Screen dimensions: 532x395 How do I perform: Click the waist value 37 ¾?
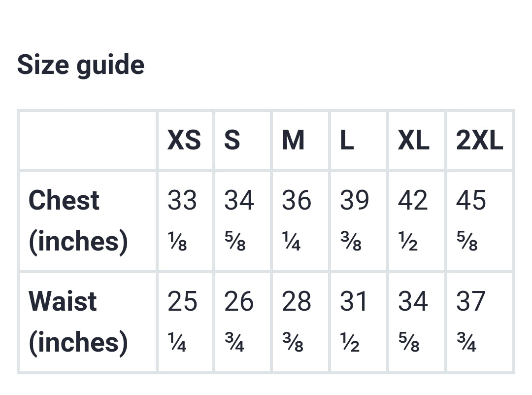470,322
